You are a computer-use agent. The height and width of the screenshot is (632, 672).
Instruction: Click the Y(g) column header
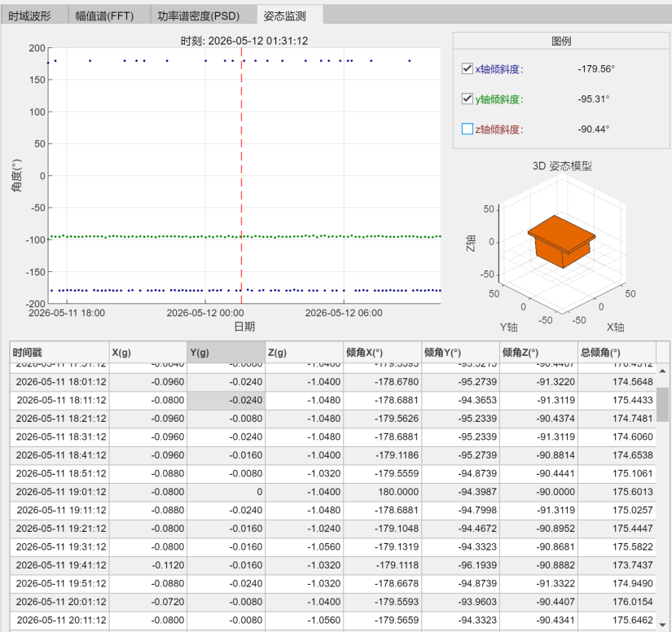pos(226,353)
